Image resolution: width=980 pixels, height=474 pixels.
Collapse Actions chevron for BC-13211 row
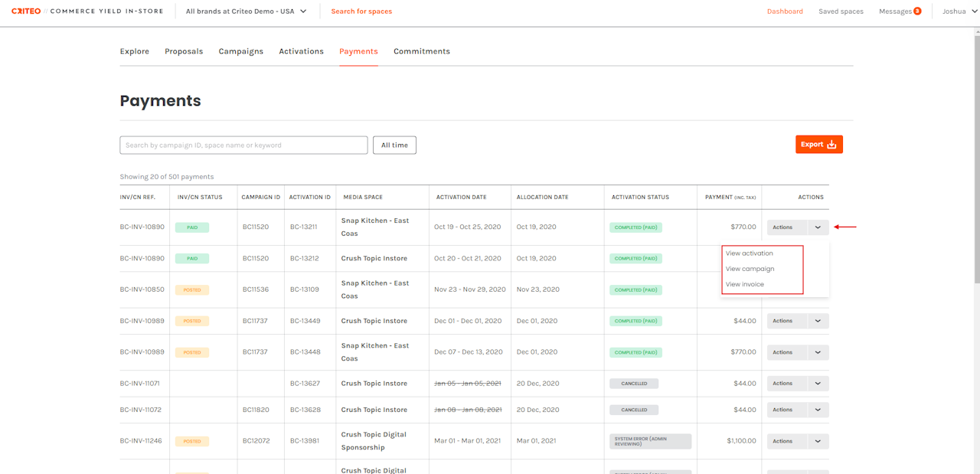point(818,227)
